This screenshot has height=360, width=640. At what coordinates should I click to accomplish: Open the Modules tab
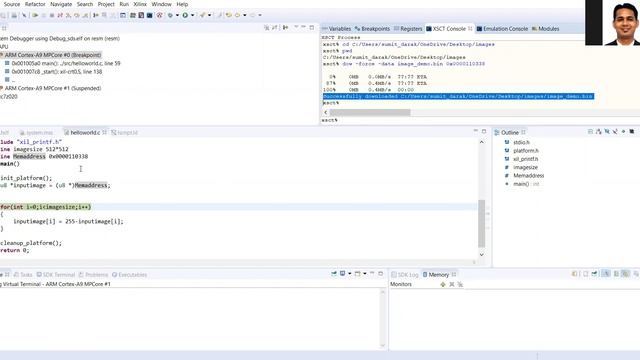[x=545, y=29]
